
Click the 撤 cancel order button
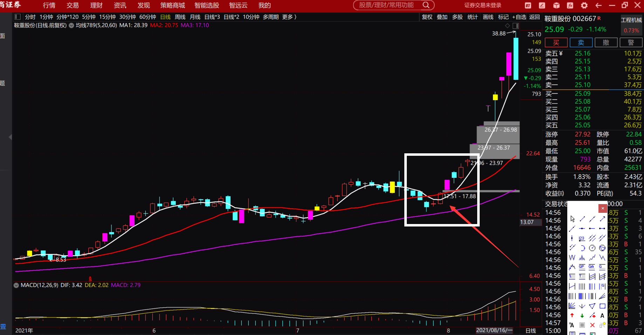click(x=606, y=42)
